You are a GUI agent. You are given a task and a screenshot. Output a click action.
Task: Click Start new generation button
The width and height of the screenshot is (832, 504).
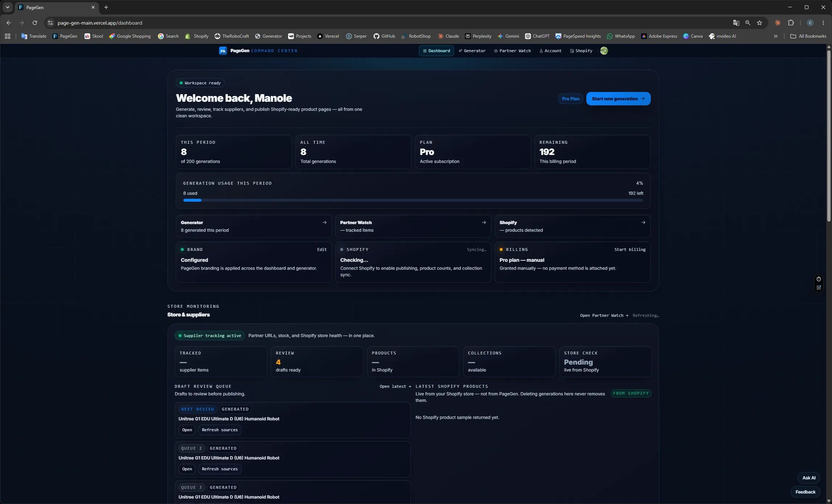[618, 99]
